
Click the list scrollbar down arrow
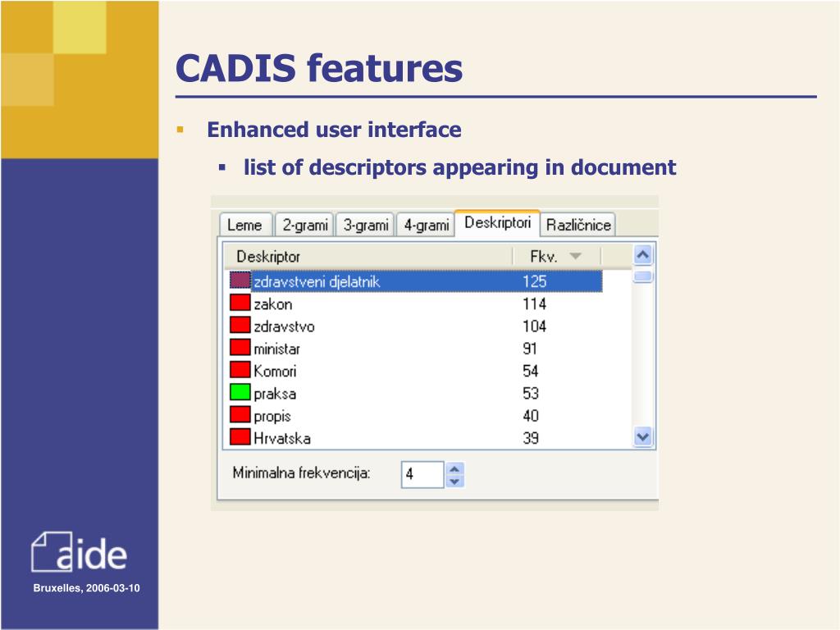(x=642, y=436)
